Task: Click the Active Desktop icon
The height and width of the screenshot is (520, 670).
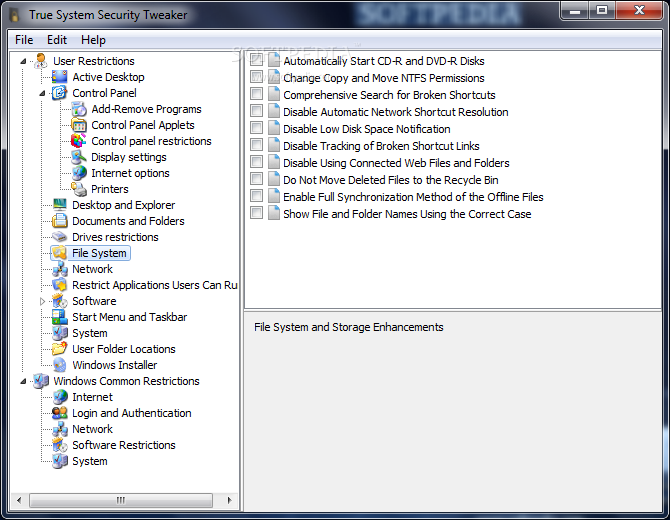Action: 59,77
